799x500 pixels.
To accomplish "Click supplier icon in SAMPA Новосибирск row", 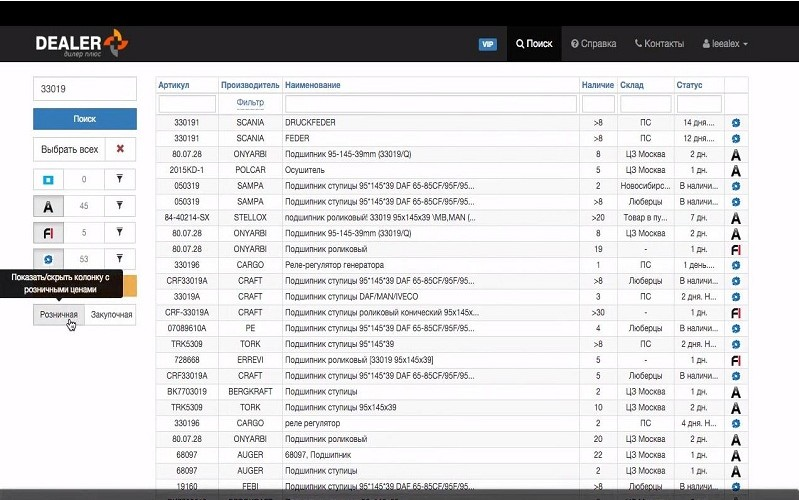I will pyautogui.click(x=736, y=186).
